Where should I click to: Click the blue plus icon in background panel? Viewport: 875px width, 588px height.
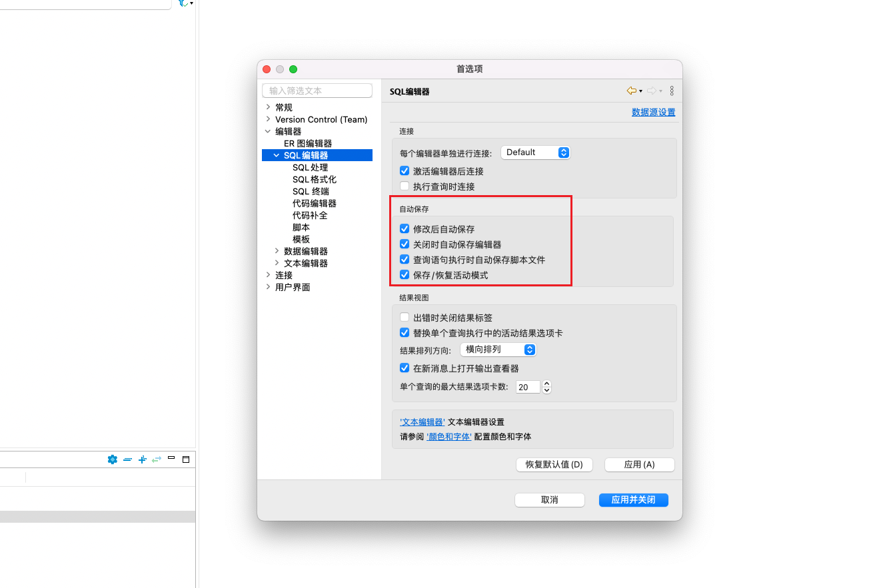142,459
